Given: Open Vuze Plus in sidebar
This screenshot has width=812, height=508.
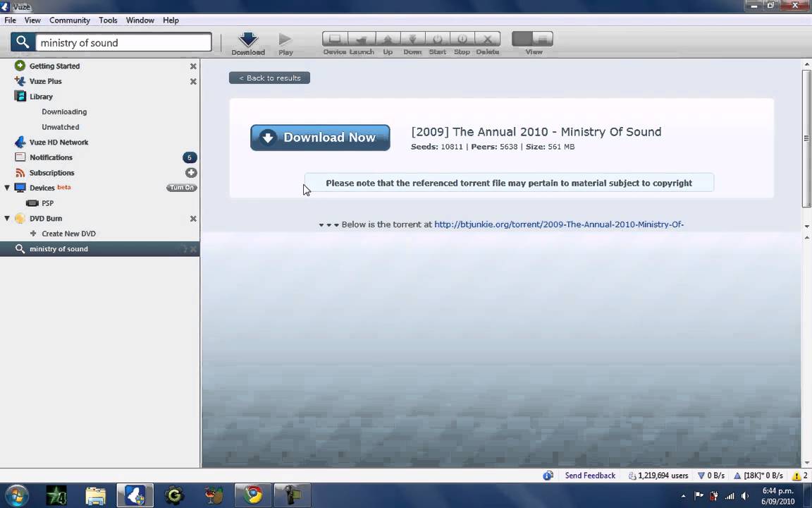Looking at the screenshot, I should coord(46,81).
